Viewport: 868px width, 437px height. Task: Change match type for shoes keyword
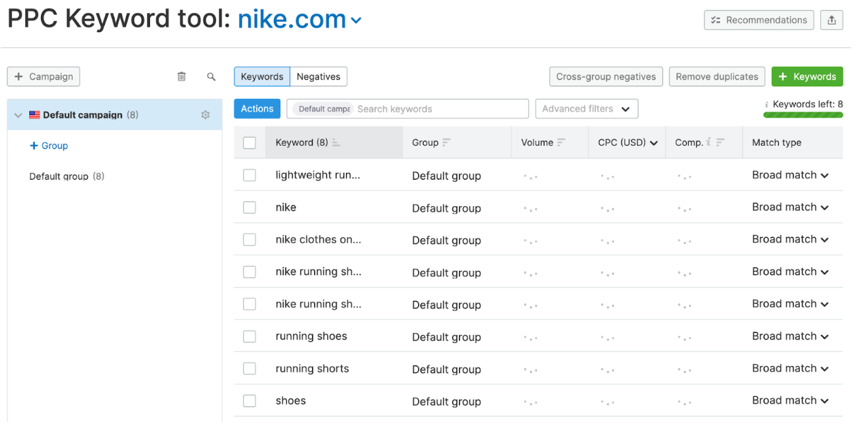pyautogui.click(x=790, y=400)
